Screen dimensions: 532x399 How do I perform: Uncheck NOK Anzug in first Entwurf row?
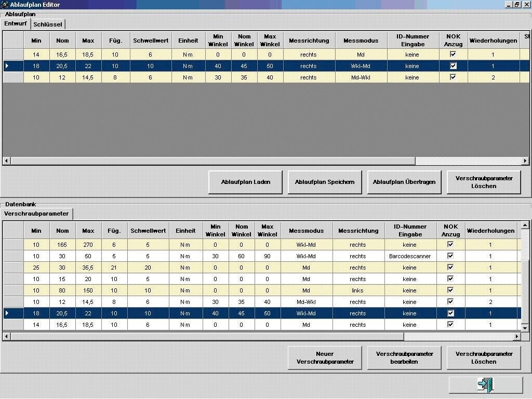(x=453, y=55)
